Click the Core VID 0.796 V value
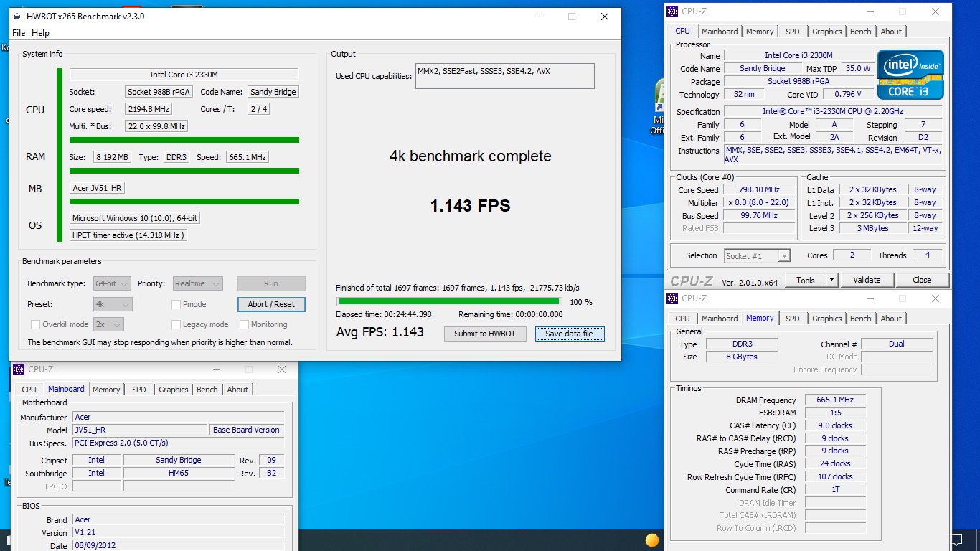980x551 pixels. point(849,94)
